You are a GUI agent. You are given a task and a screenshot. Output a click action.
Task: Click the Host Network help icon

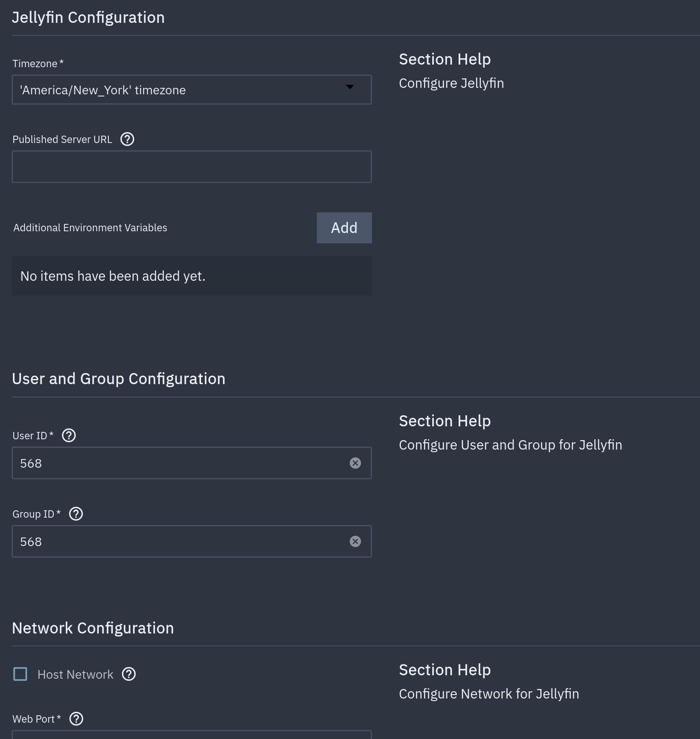tap(129, 674)
